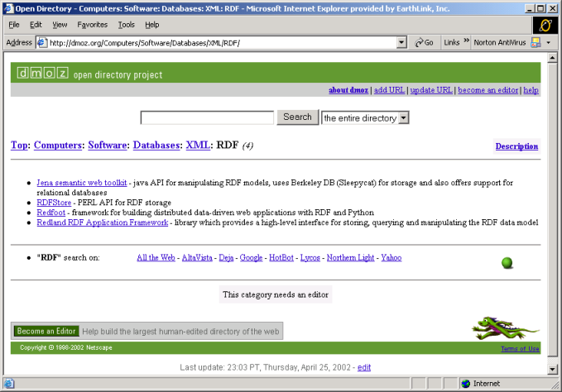Click the Norton AntiVirus toolbar icon
The width and height of the screenshot is (562, 392).
click(536, 42)
